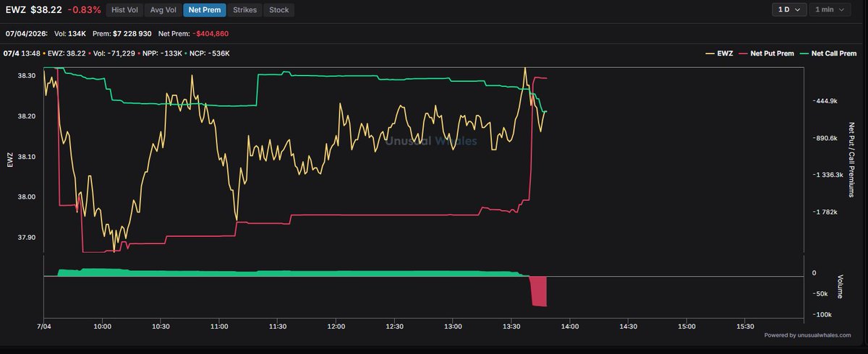
Task: Click the -444.9k premium axis label
Action: pyautogui.click(x=825, y=101)
